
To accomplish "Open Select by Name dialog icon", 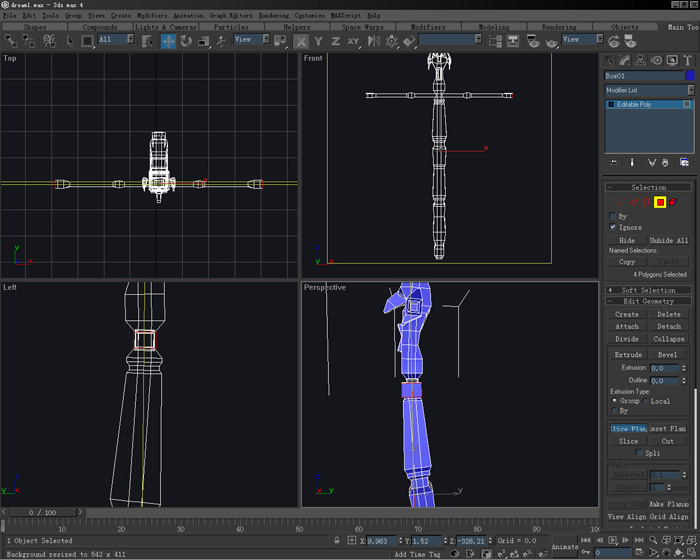I will point(147,42).
